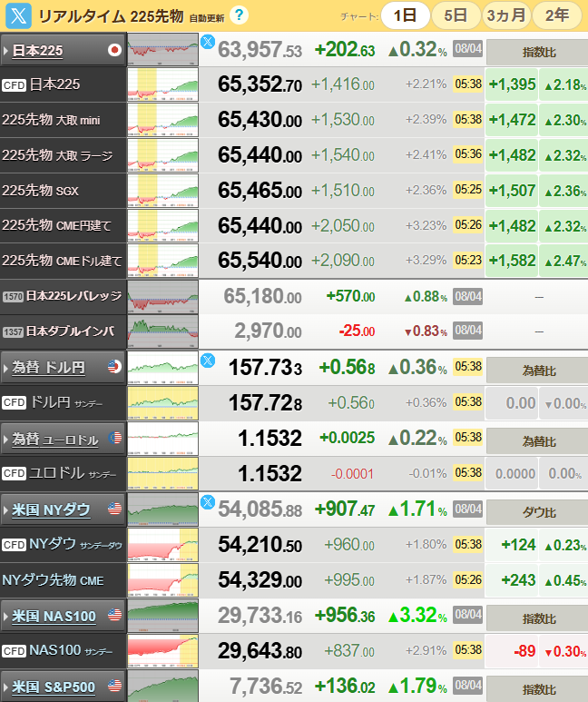The image size is (588, 702).
Task: Click CFD badge beside 日本225
Action: [x=14, y=85]
